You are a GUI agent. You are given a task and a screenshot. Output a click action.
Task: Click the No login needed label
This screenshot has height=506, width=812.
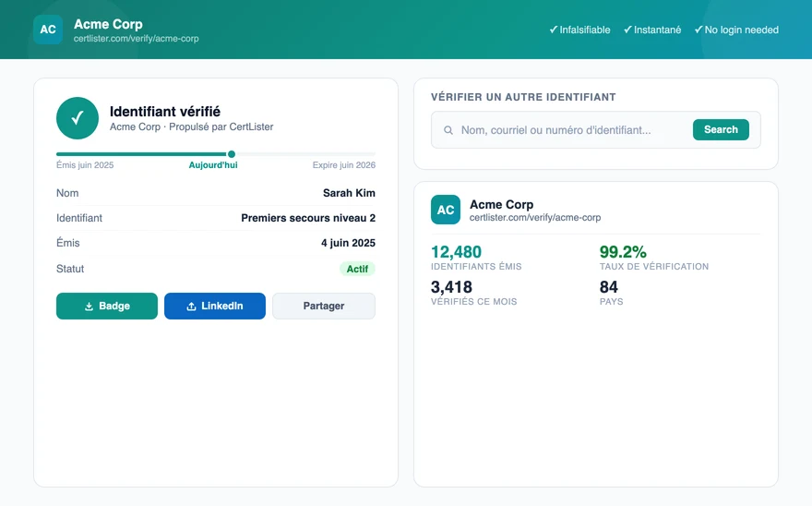click(736, 30)
